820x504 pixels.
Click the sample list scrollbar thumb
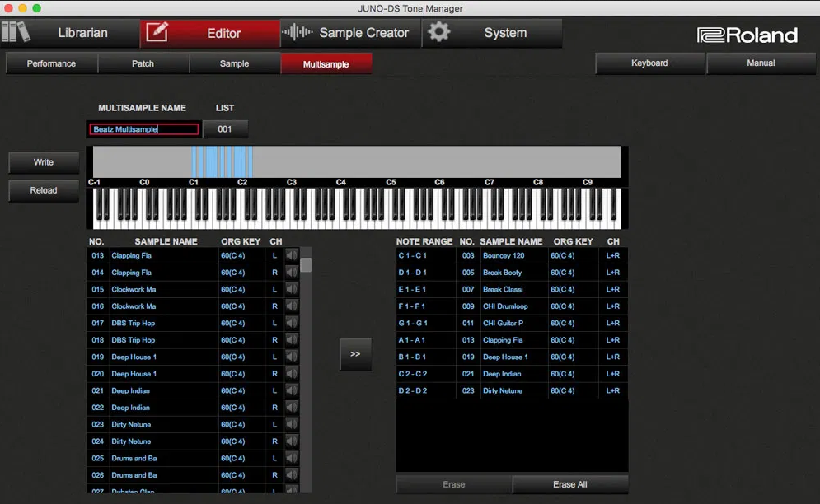[x=306, y=265]
